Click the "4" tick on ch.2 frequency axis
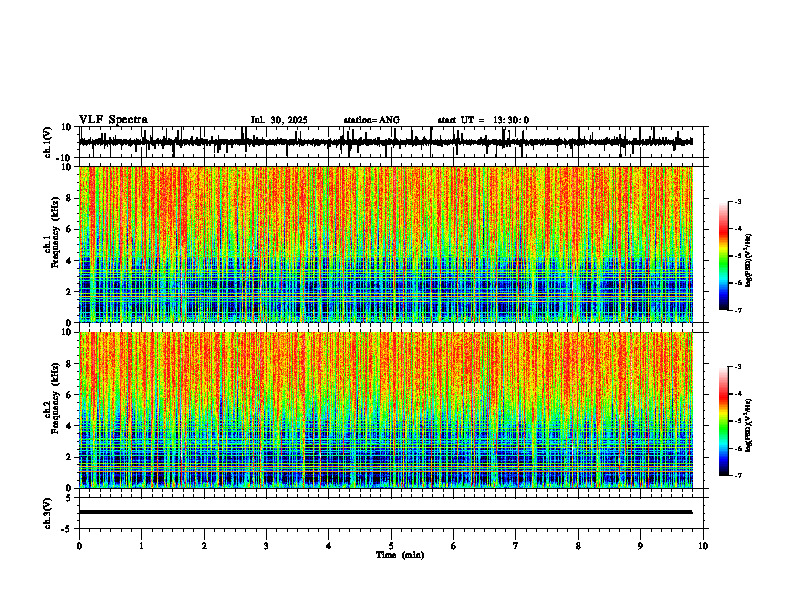Image resolution: width=792 pixels, height=612 pixels. tap(69, 426)
